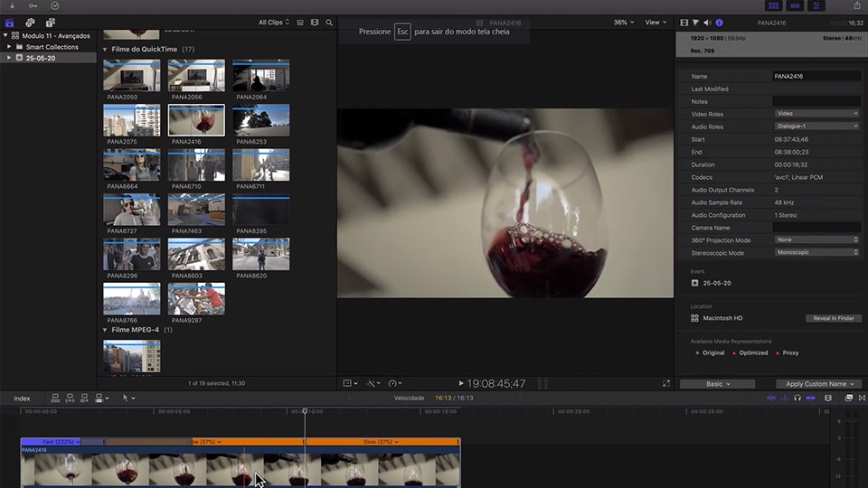Viewport: 868px width, 488px height.
Task: Open the viewer transform tools dropdown
Action: [350, 383]
